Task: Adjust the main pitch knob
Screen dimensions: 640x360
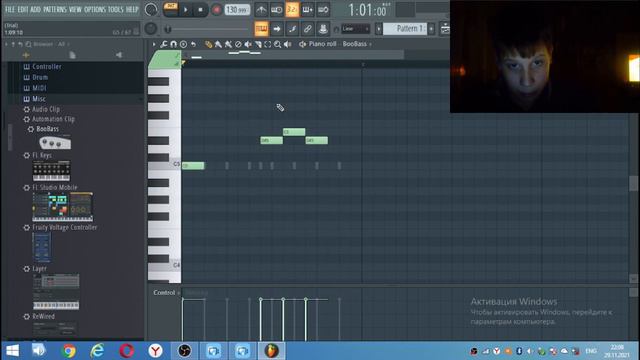Action: coord(151,29)
